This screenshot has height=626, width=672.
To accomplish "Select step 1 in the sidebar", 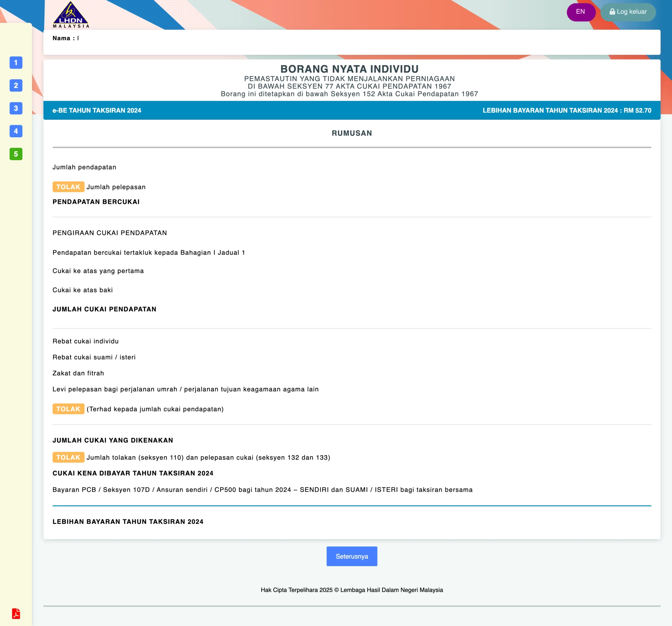I will [16, 63].
